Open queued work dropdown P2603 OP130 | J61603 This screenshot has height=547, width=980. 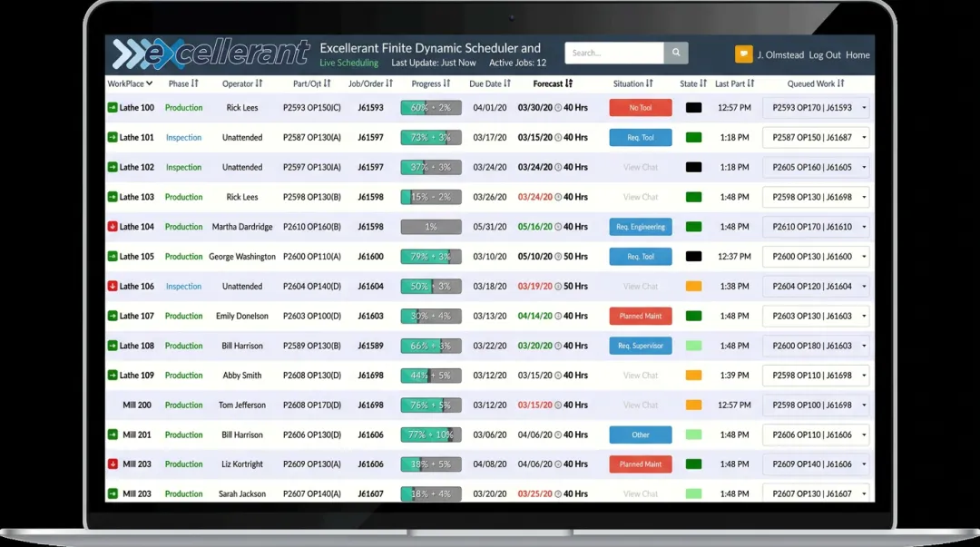[816, 316]
